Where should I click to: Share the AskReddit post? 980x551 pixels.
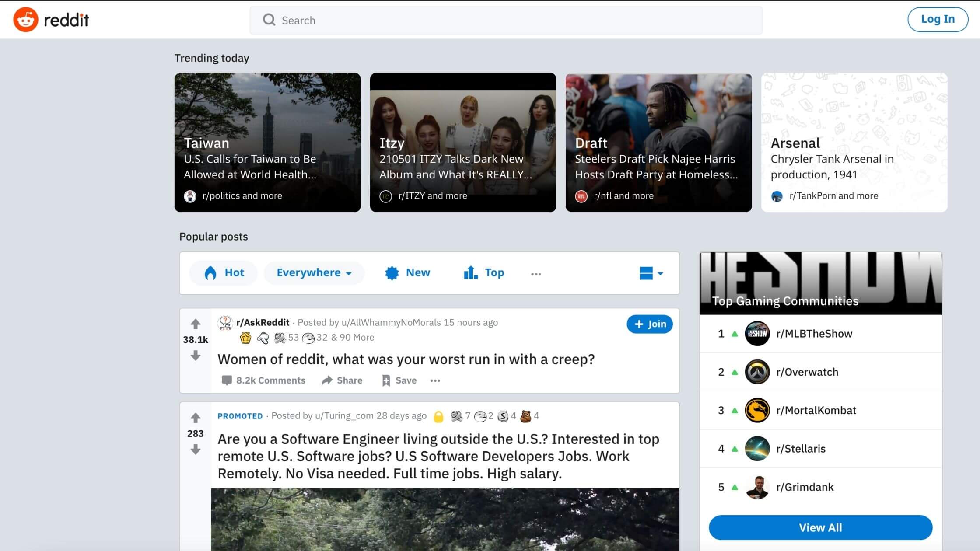tap(342, 380)
